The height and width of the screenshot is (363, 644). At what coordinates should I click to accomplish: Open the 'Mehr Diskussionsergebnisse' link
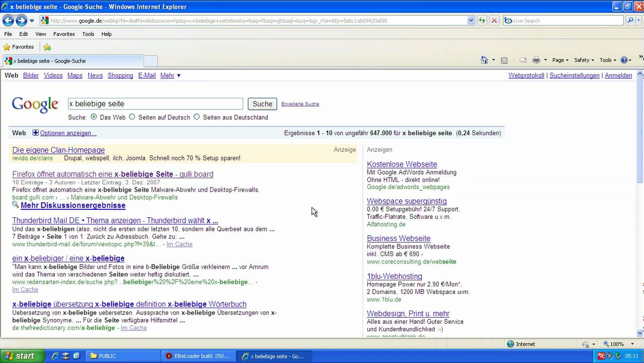pyautogui.click(x=73, y=205)
